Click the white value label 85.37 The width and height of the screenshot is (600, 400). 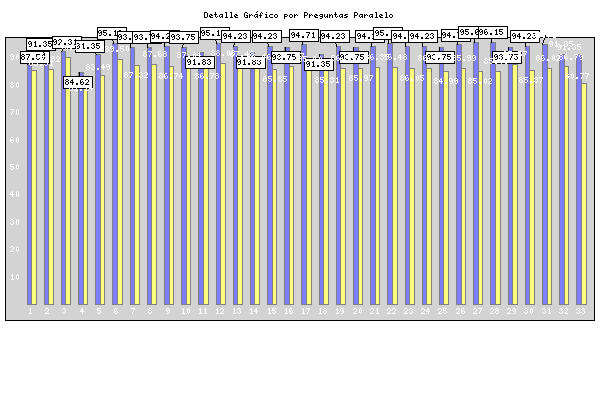pos(531,80)
